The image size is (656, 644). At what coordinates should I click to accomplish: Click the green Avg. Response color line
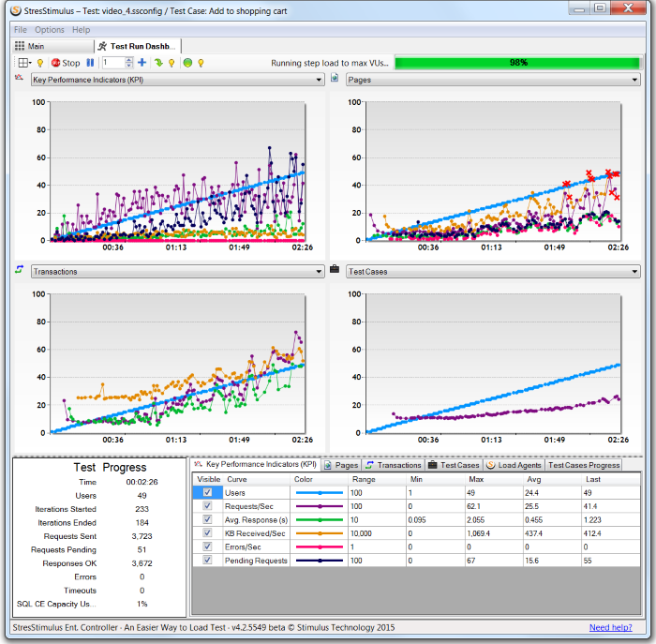click(x=320, y=519)
